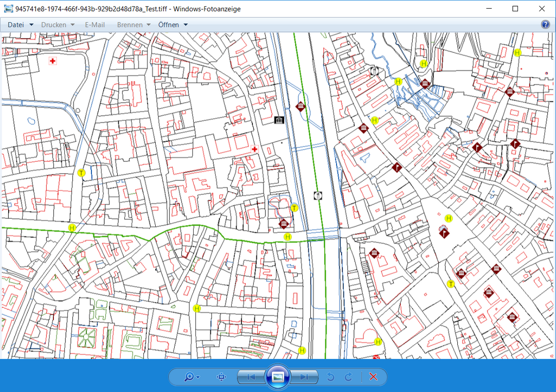Open the Datei dropdown menu
This screenshot has height=392, width=556.
[20, 24]
